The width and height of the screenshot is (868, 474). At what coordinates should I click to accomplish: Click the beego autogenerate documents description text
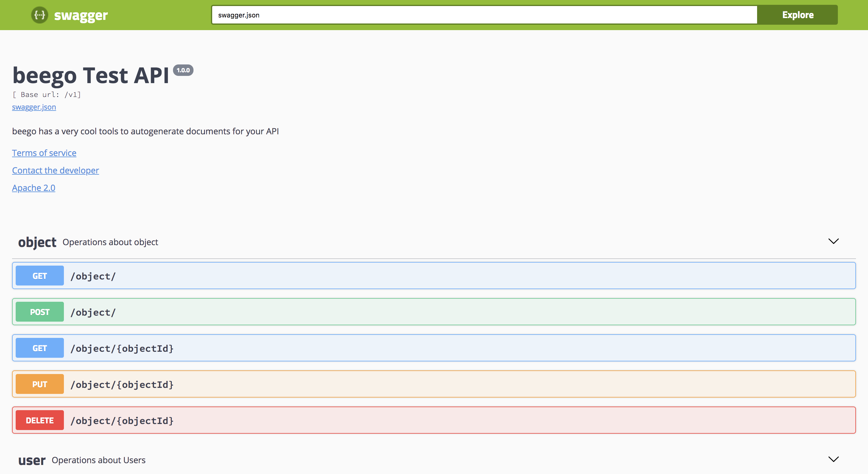pyautogui.click(x=145, y=131)
